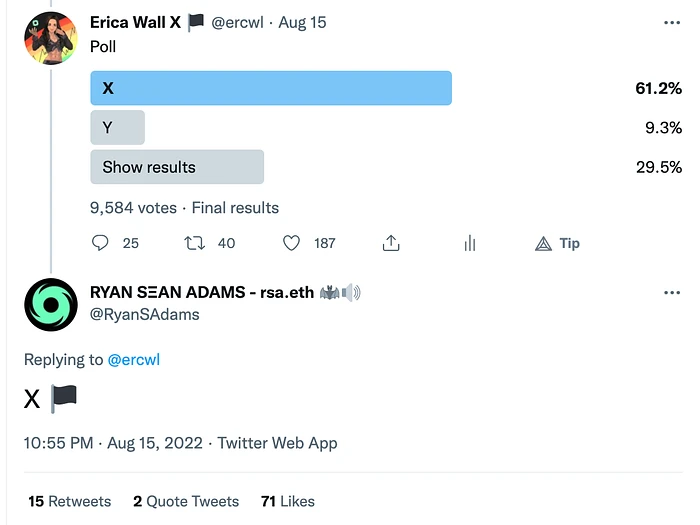The height and width of the screenshot is (525, 700).
Task: Click the Tip icon button
Action: pyautogui.click(x=557, y=243)
